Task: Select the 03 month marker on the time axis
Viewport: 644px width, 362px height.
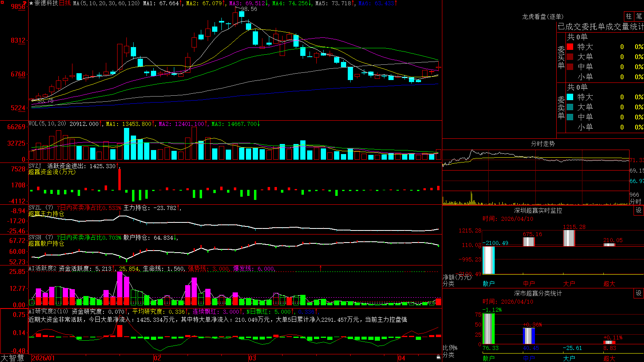Action: (252, 358)
